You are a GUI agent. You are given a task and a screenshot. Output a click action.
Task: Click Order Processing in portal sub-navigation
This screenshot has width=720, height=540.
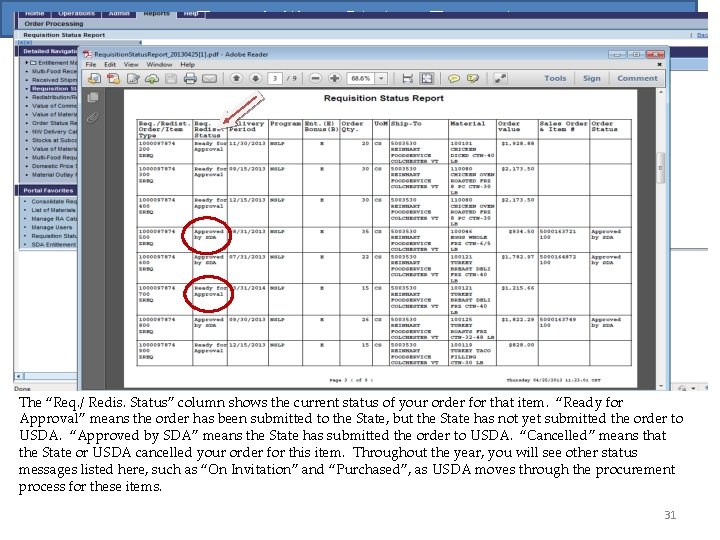click(x=54, y=24)
